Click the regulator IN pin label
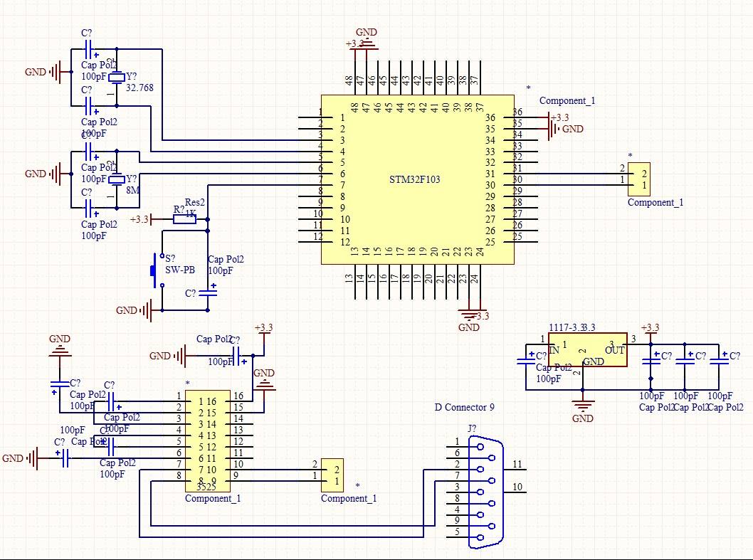Viewport: 753px width, 560px height. click(554, 350)
